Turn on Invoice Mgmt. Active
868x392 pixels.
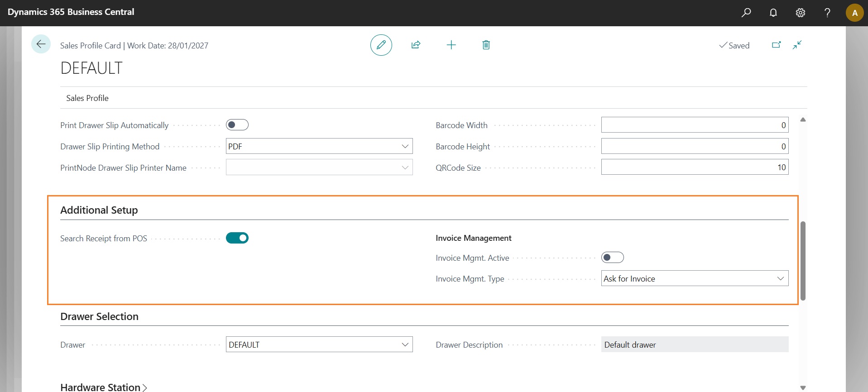click(612, 258)
